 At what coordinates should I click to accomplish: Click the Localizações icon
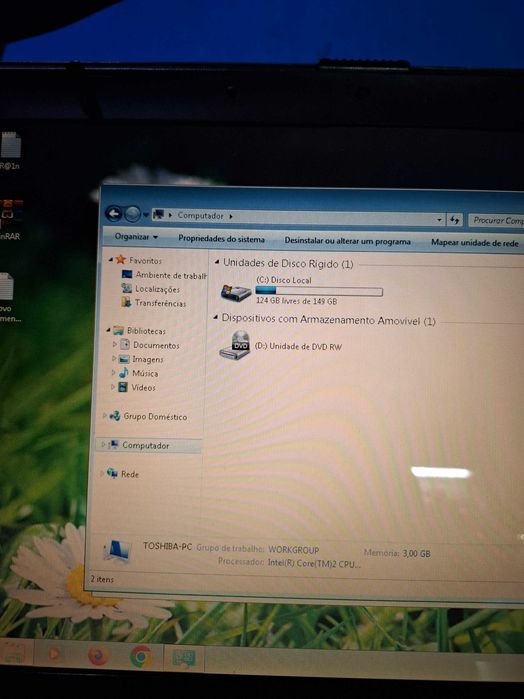pos(127,288)
